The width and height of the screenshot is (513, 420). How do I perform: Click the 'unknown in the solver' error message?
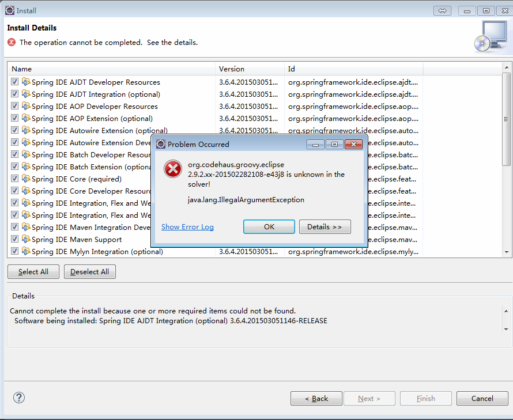266,175
